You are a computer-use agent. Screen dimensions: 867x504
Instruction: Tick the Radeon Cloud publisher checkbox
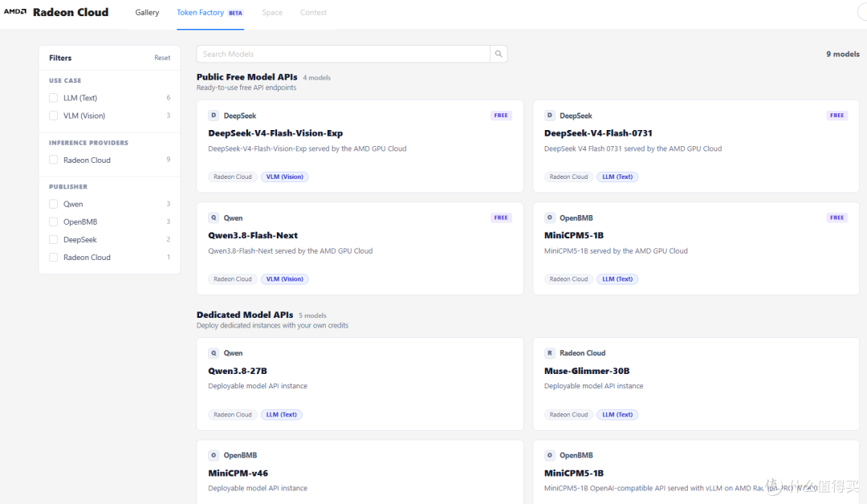pyautogui.click(x=54, y=257)
